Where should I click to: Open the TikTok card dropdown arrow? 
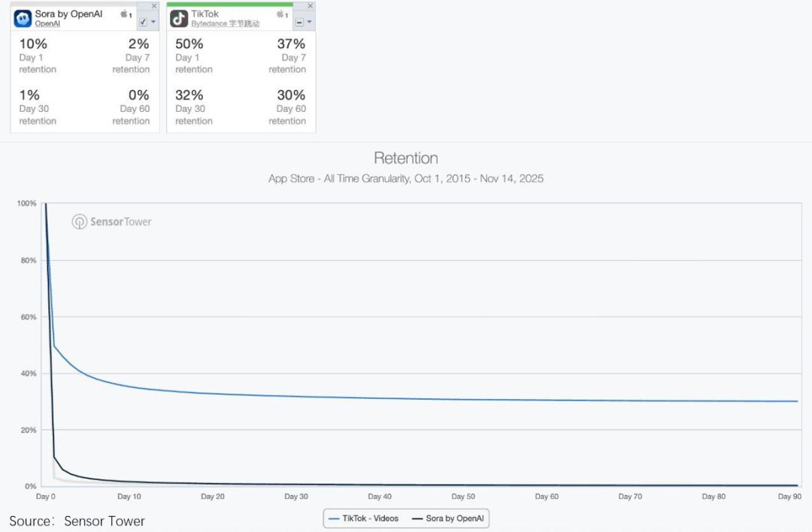point(309,23)
